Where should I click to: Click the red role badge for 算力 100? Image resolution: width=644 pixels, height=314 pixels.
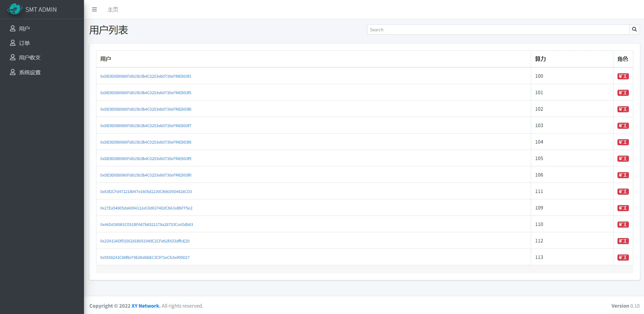(623, 76)
